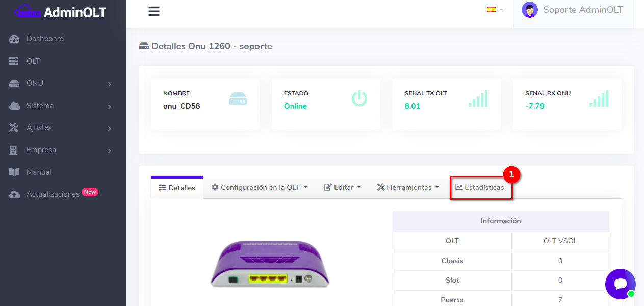Screen dimensions: 644x306
Task: Open the Spanish flag language dropdown
Action: tap(495, 10)
